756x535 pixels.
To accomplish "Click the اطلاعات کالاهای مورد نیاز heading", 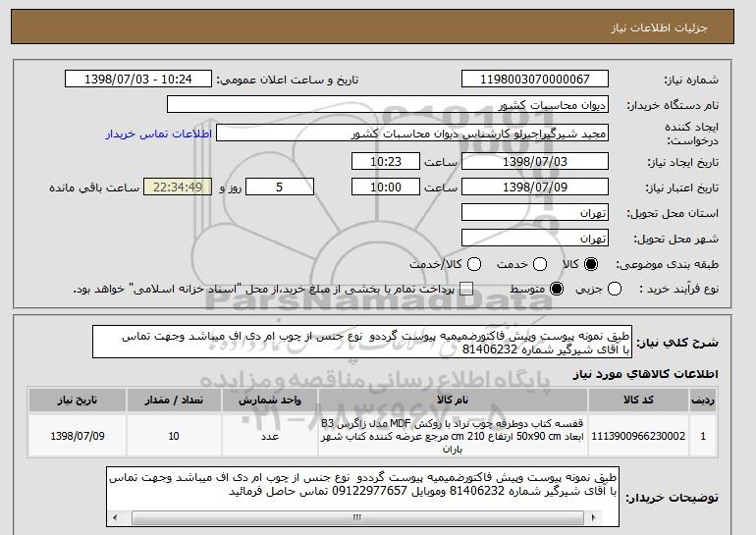I will [x=646, y=374].
